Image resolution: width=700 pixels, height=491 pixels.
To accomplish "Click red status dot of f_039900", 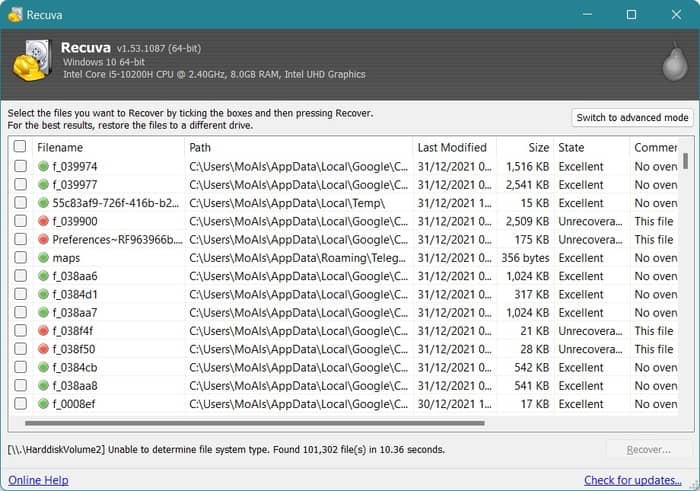I will click(x=43, y=221).
